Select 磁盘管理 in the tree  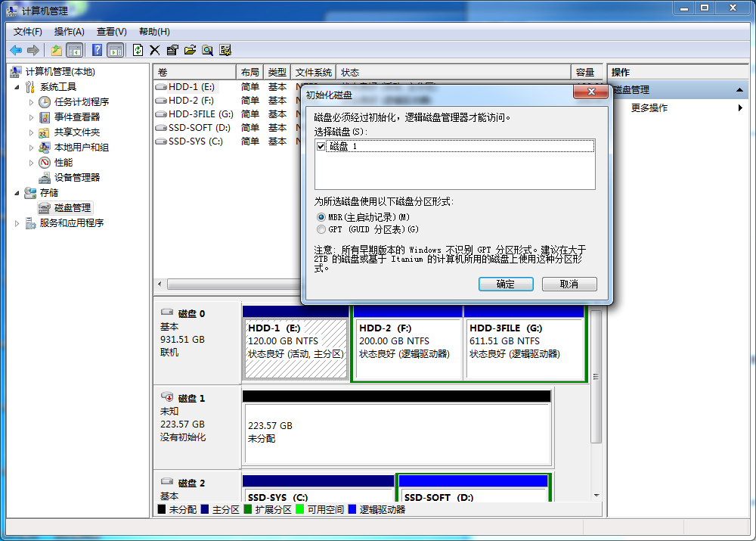tap(73, 208)
